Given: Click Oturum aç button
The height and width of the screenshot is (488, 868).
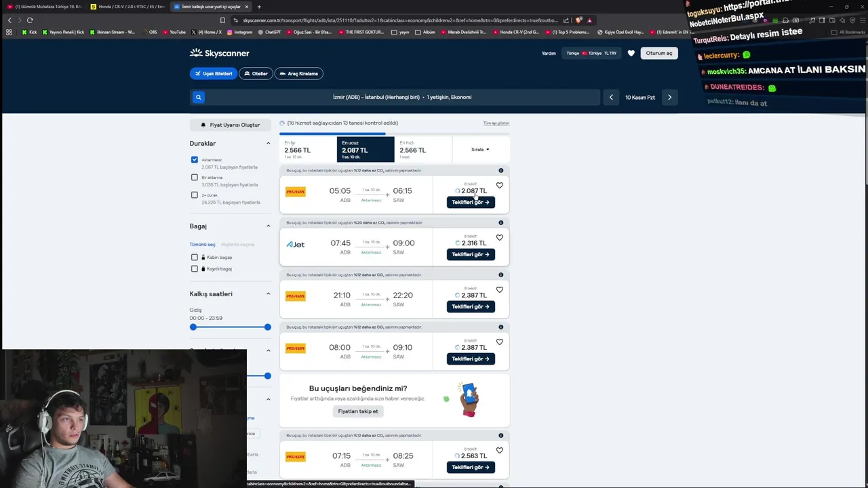Looking at the screenshot, I should tap(659, 53).
